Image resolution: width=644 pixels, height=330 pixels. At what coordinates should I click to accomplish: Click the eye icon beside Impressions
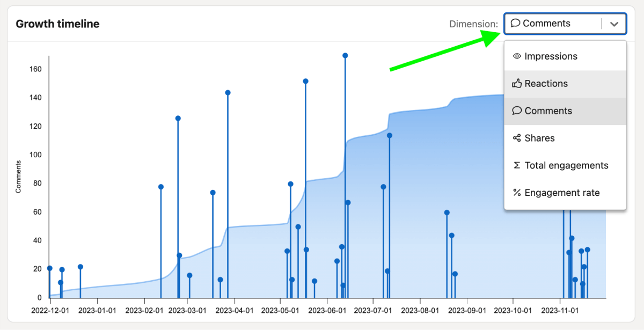(516, 56)
